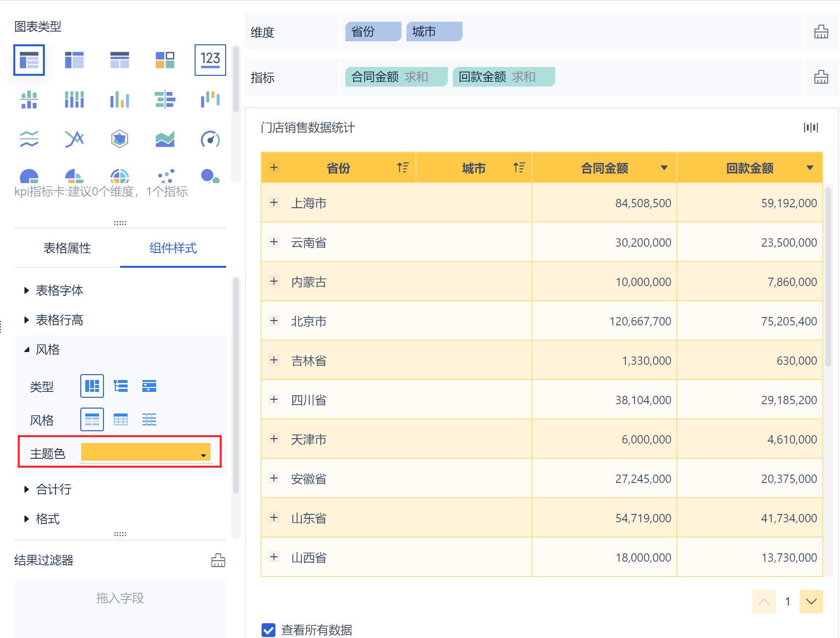Viewport: 840px width, 638px height.
Task: Sort the 省份 column
Action: [403, 168]
